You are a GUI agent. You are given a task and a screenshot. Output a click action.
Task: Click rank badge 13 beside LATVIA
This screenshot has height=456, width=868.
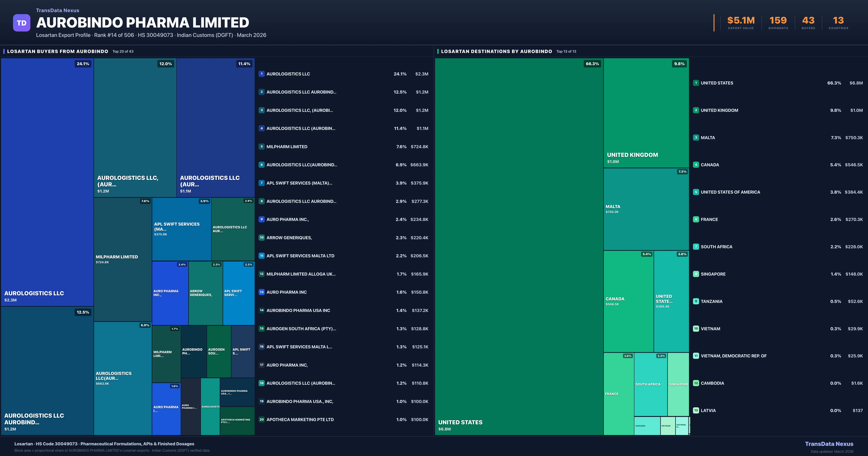pos(696,410)
